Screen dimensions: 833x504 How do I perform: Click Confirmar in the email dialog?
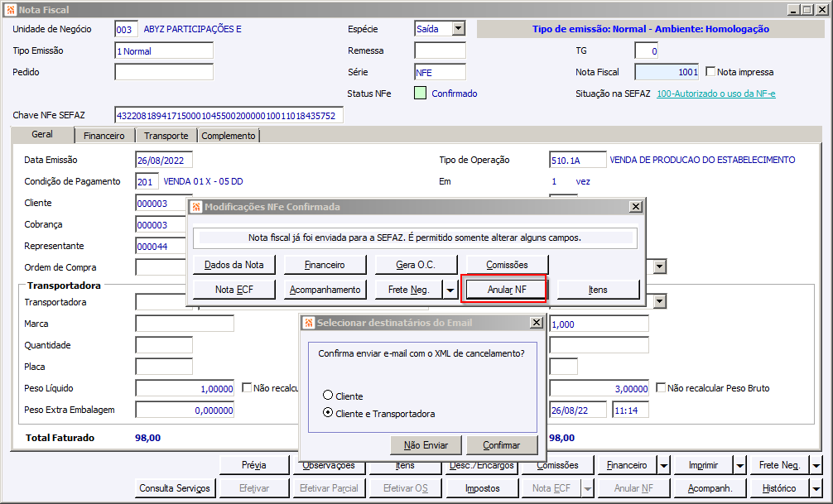tap(502, 445)
